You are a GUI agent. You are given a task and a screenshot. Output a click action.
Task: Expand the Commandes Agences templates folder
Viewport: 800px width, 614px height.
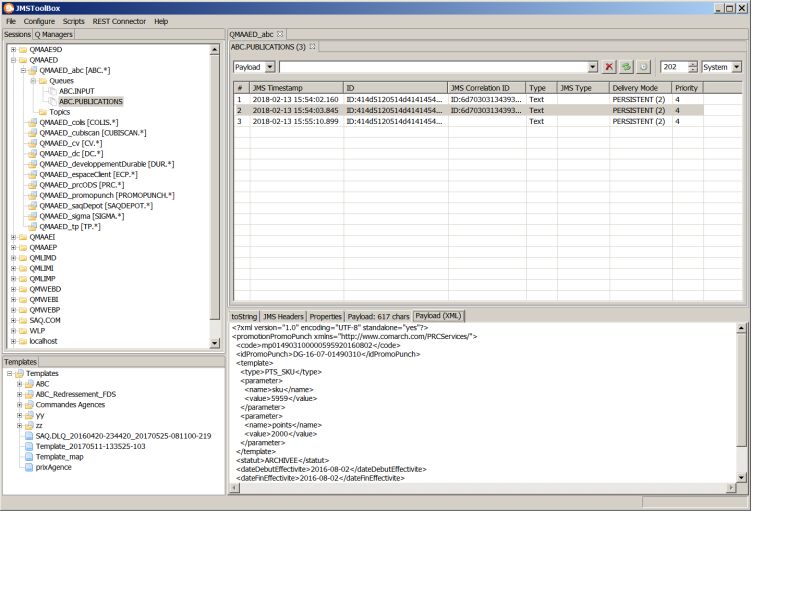coord(18,405)
